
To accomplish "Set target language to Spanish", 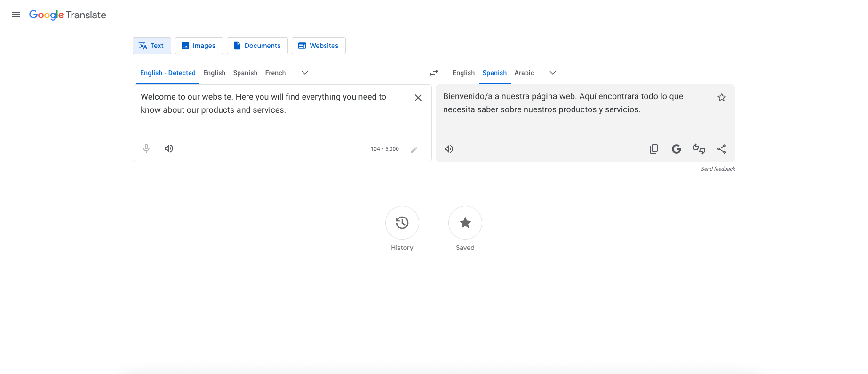I will pyautogui.click(x=495, y=73).
